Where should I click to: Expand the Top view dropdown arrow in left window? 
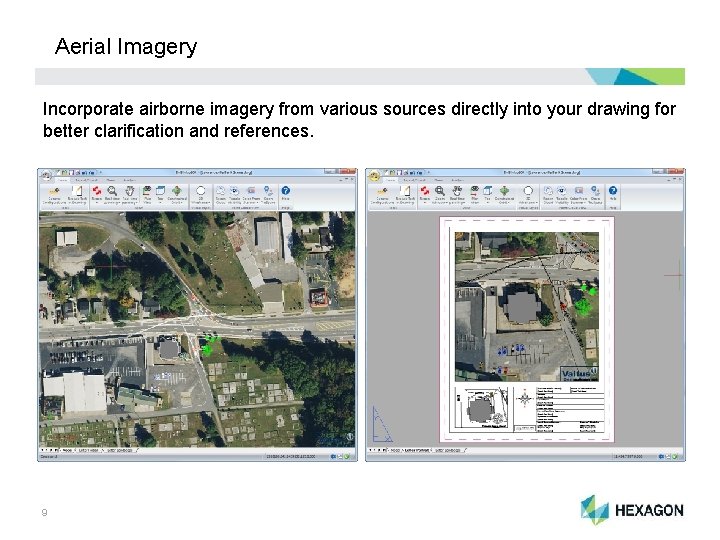click(x=161, y=202)
